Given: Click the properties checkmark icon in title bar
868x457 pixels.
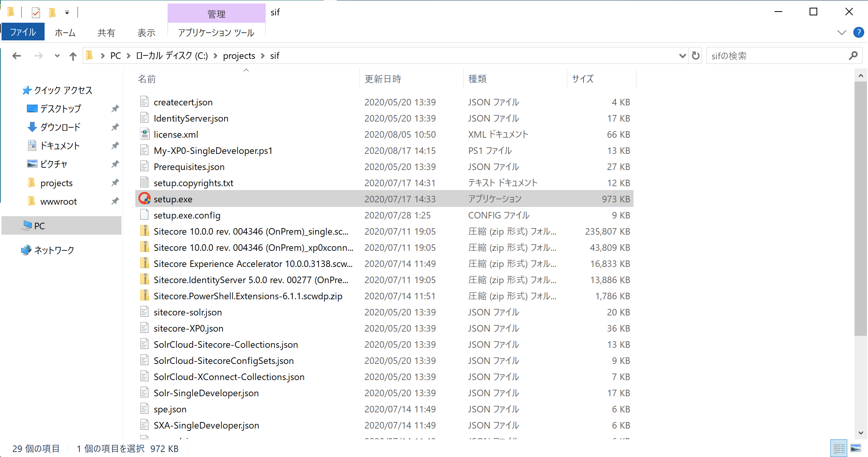Looking at the screenshot, I should [36, 13].
